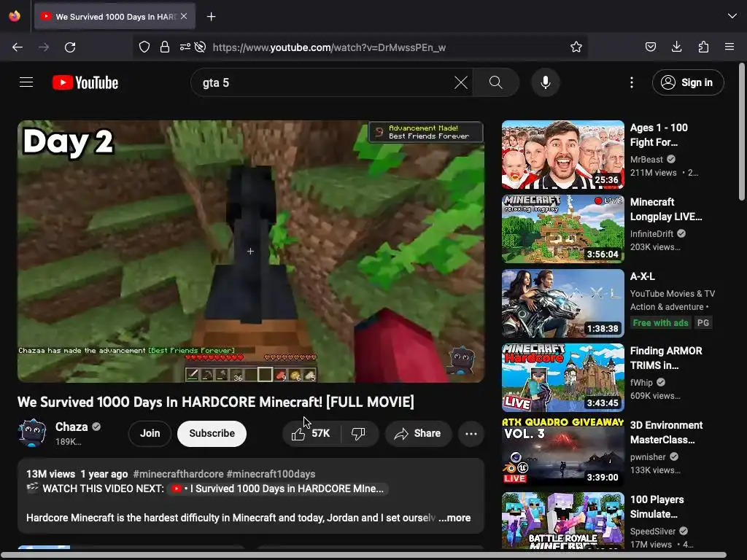
Task: Open #minecraft100days hashtag
Action: click(x=271, y=474)
